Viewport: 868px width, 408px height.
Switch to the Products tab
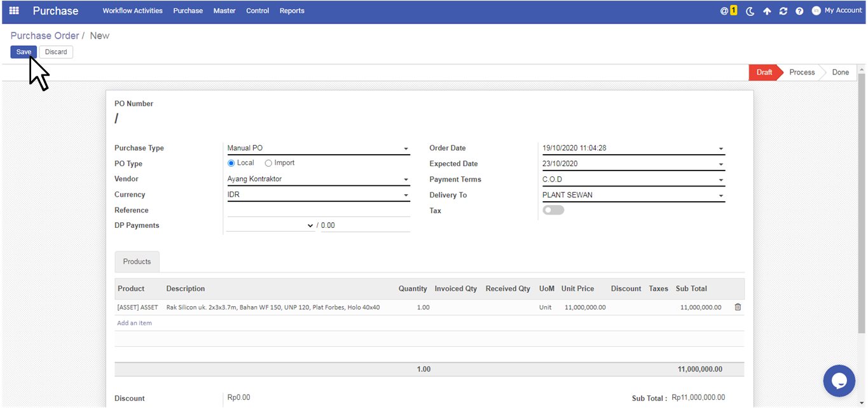point(137,262)
